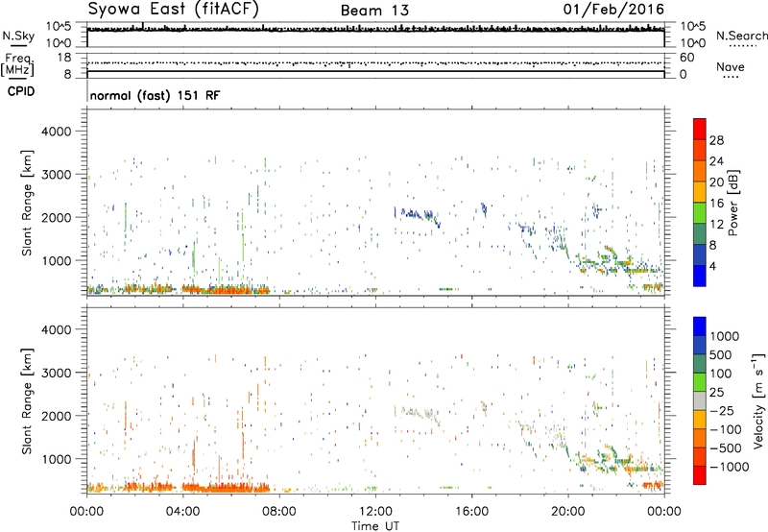Viewport: 768px width, 532px height.
Task: Click the '1000' tick on the Velocity panel
Action: coord(56,459)
